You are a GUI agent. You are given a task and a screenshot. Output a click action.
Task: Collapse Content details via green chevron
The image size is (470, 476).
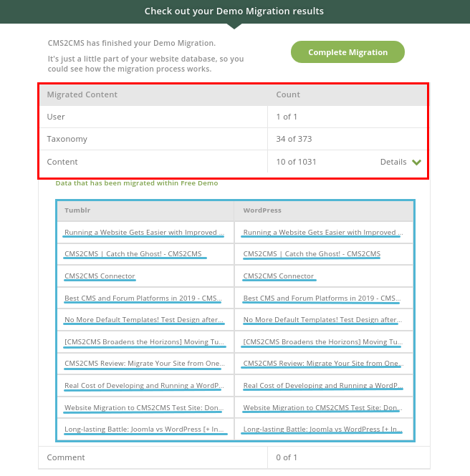click(x=416, y=162)
